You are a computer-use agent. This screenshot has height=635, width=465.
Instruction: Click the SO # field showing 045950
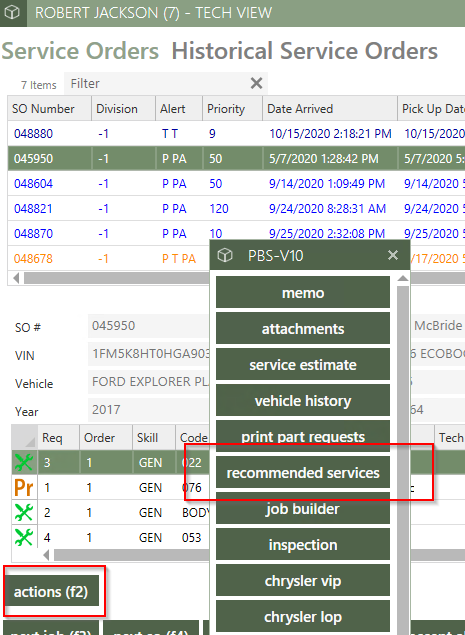coord(149,326)
